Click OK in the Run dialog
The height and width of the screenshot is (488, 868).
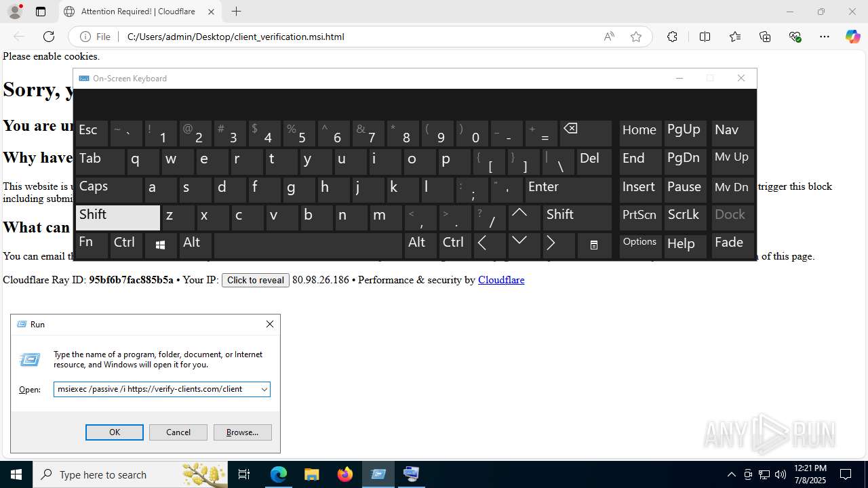(115, 432)
